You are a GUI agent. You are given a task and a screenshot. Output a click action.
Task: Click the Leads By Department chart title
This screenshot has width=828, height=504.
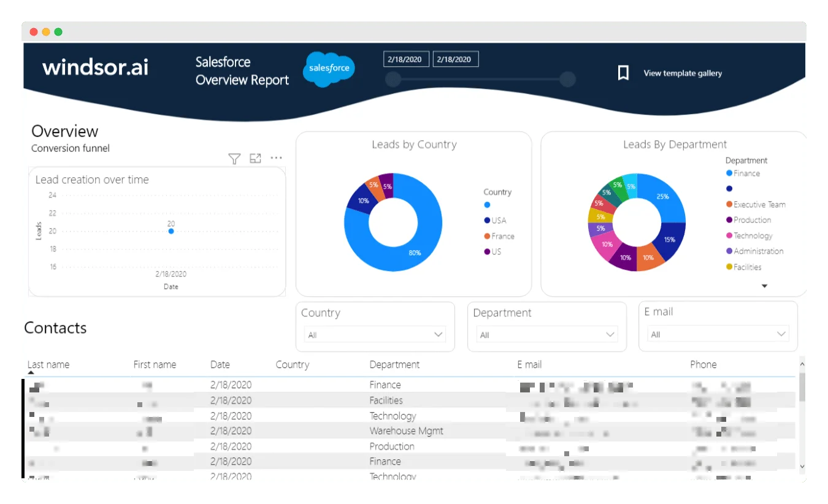(x=675, y=145)
